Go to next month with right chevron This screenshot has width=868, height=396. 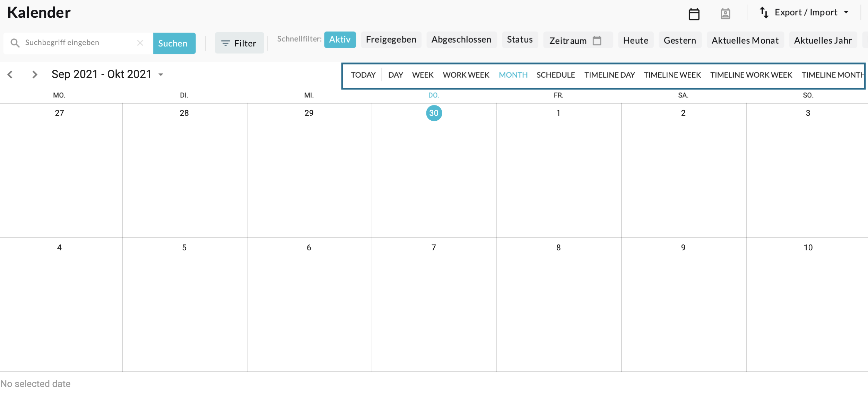tap(34, 75)
